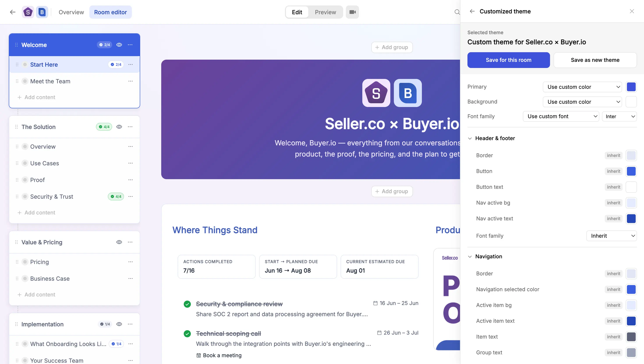Click Add group above hero banner
Image resolution: width=644 pixels, height=364 pixels.
point(392,47)
